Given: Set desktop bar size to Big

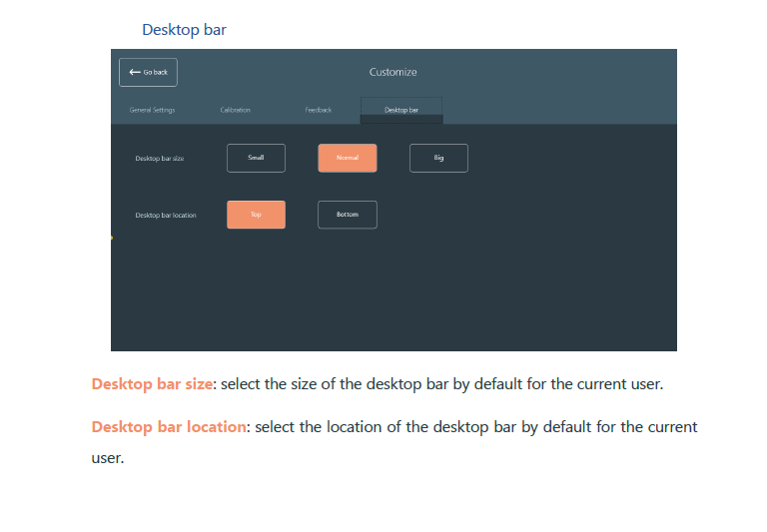Looking at the screenshot, I should [x=438, y=158].
